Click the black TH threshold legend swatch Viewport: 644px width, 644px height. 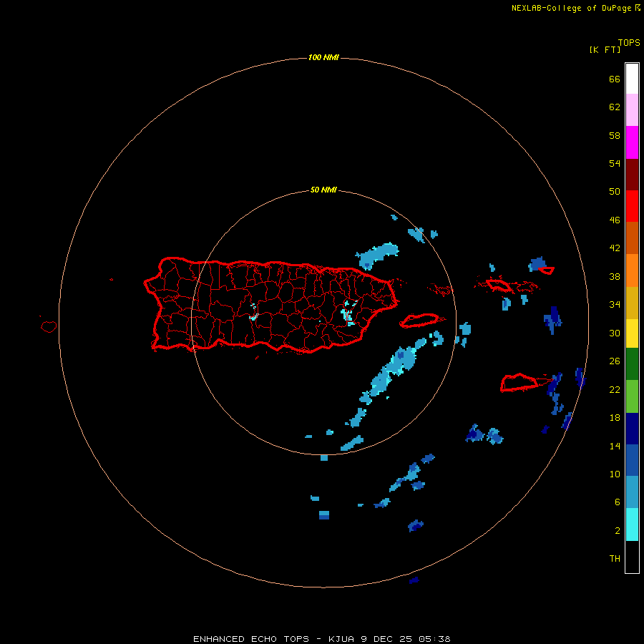click(x=632, y=557)
